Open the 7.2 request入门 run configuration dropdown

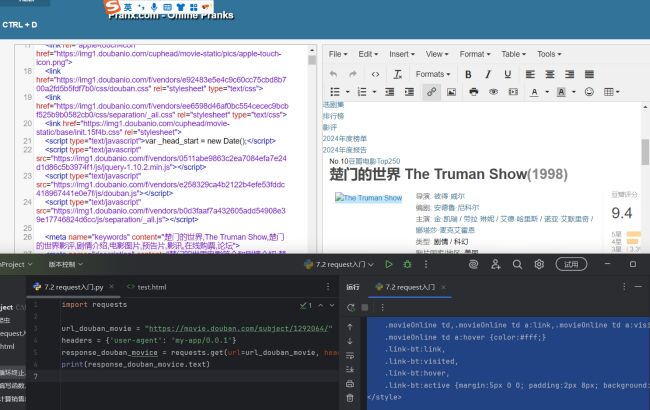[x=339, y=264]
